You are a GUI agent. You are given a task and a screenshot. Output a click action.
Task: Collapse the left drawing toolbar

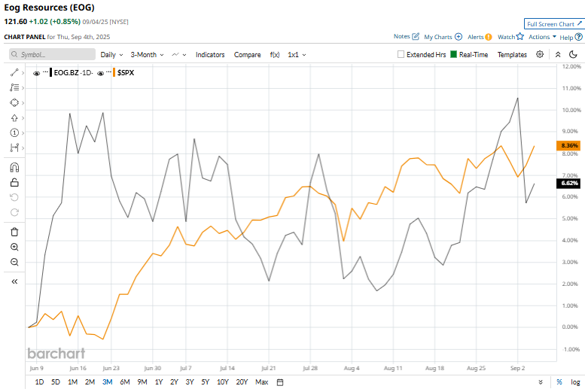click(14, 281)
